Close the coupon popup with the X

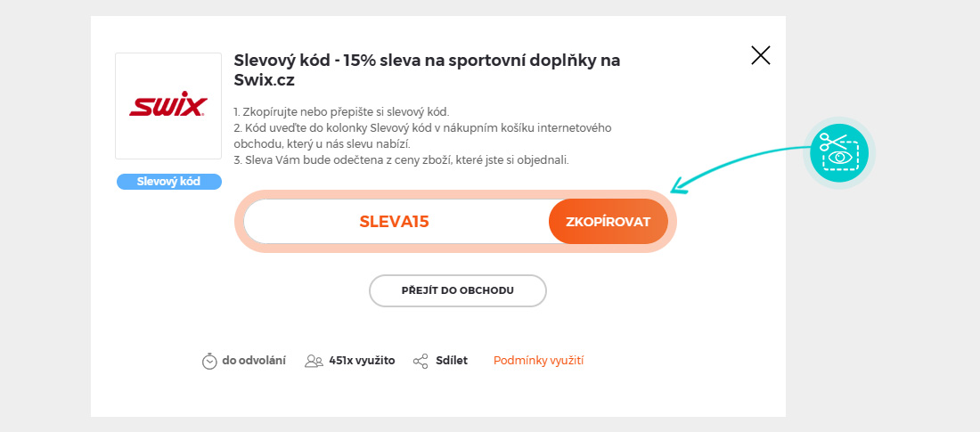pos(761,56)
